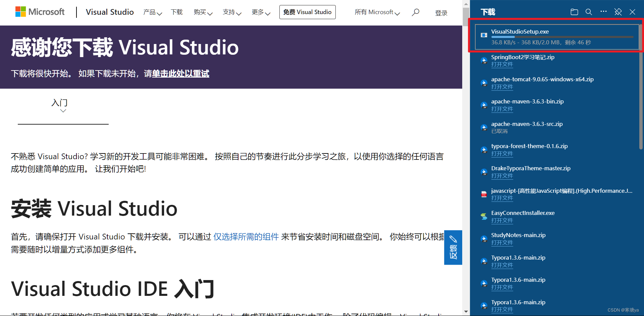
Task: Expand the 支持 dropdown menu
Action: tap(232, 12)
